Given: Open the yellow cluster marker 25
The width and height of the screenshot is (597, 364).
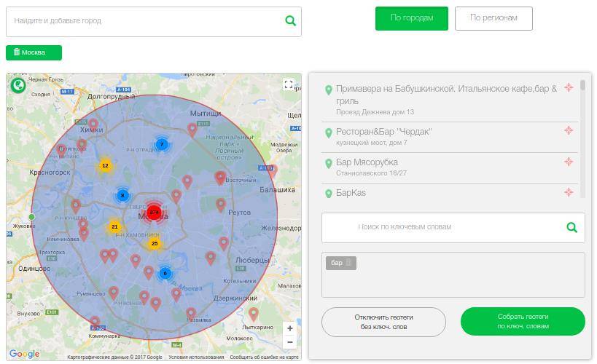Looking at the screenshot, I should tap(155, 243).
